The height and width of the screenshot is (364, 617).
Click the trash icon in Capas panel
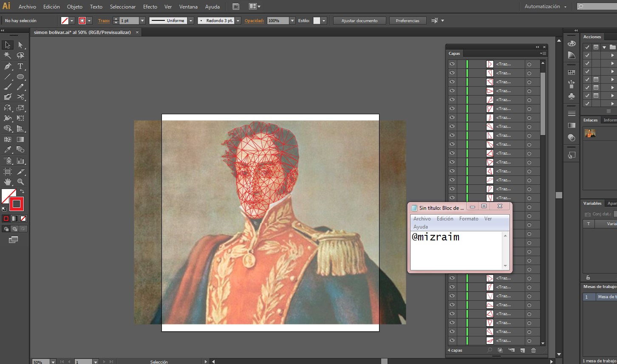(533, 350)
